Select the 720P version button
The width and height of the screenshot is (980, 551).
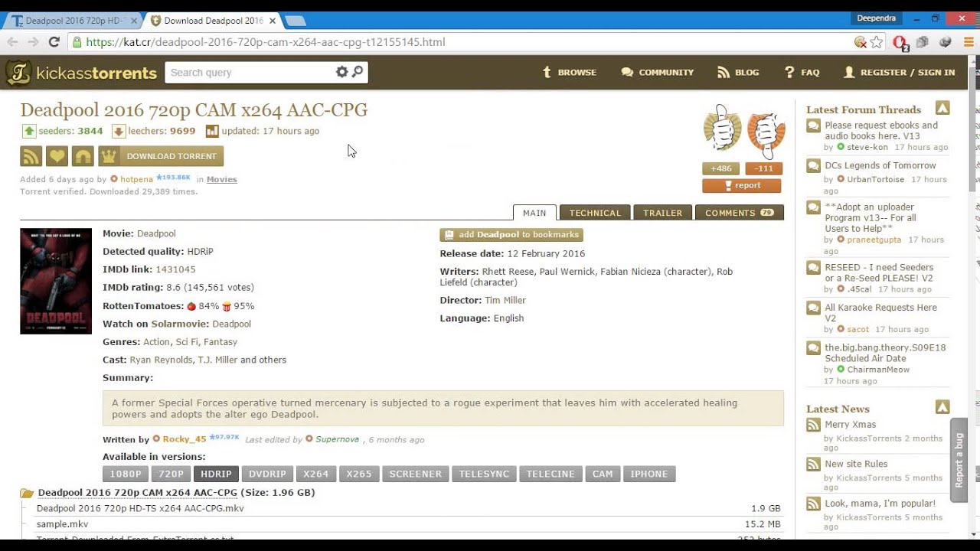pyautogui.click(x=171, y=474)
